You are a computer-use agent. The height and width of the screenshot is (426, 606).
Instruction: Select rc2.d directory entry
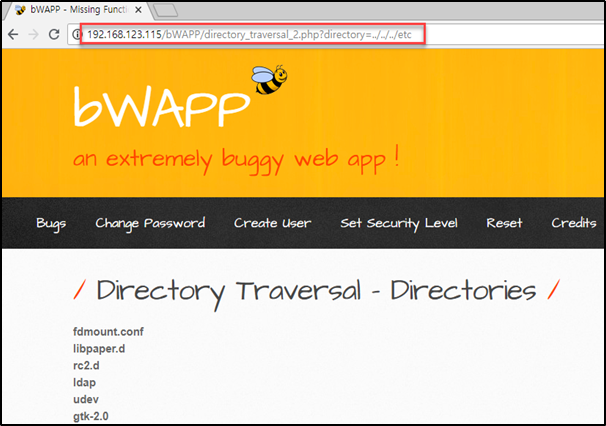tap(86, 366)
